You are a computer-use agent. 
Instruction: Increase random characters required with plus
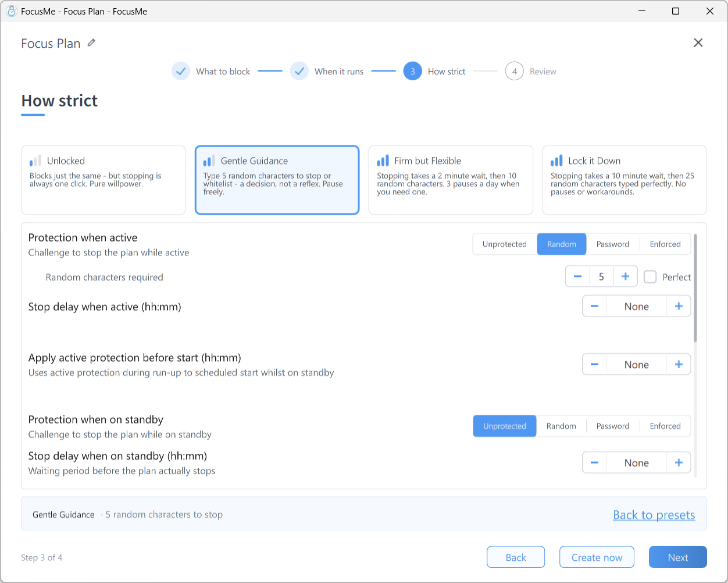click(x=625, y=276)
